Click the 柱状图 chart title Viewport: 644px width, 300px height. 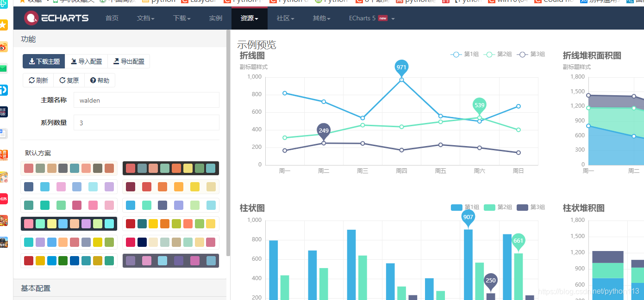[x=252, y=208]
